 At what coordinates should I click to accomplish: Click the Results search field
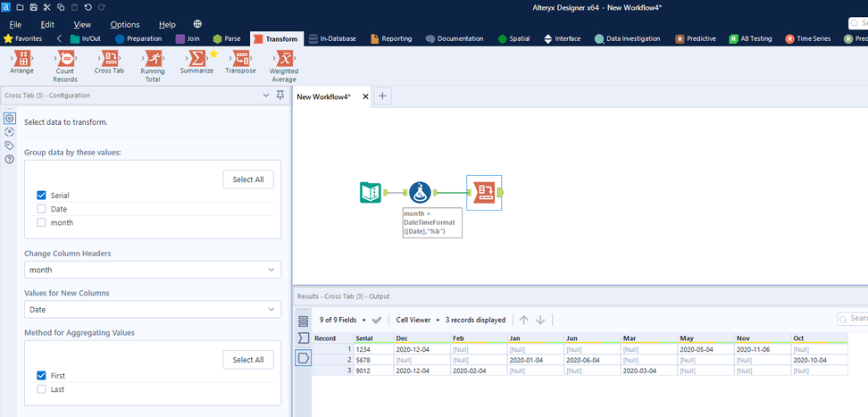[853, 319]
